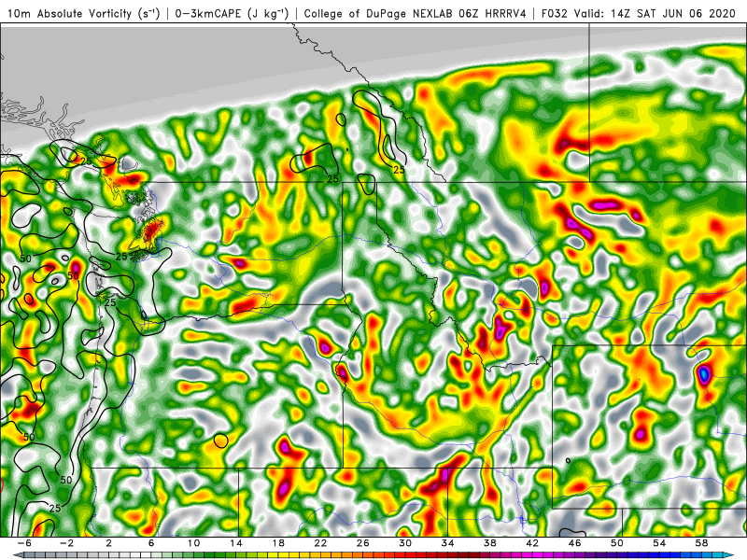Click the '18' colorbar tick label
The image size is (747, 560).
click(x=278, y=543)
